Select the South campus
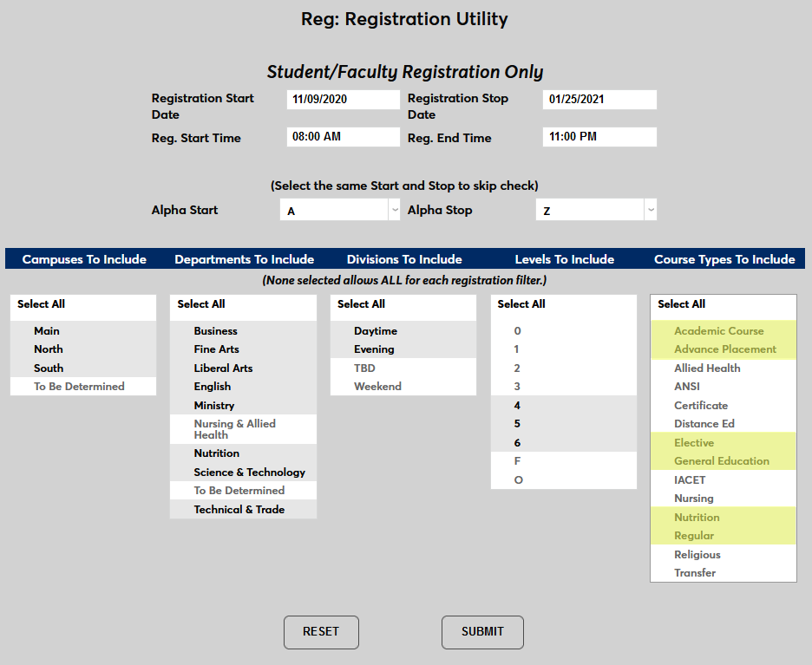812x665 pixels. coord(49,368)
